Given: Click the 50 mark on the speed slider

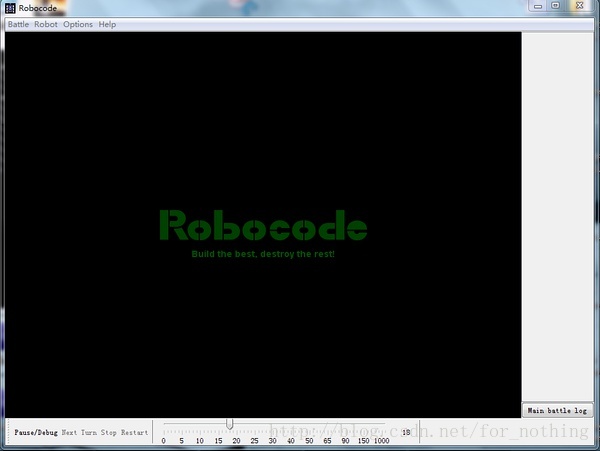Looking at the screenshot, I should 309,441.
